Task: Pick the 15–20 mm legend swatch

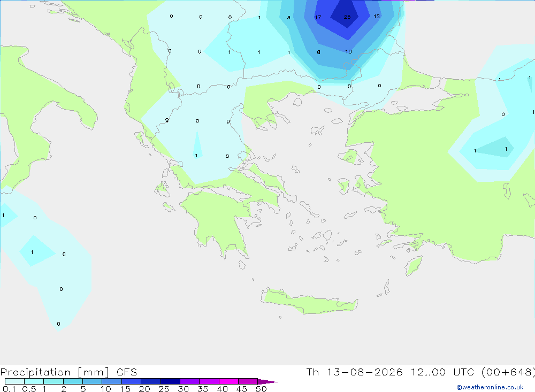Action: tap(131, 381)
